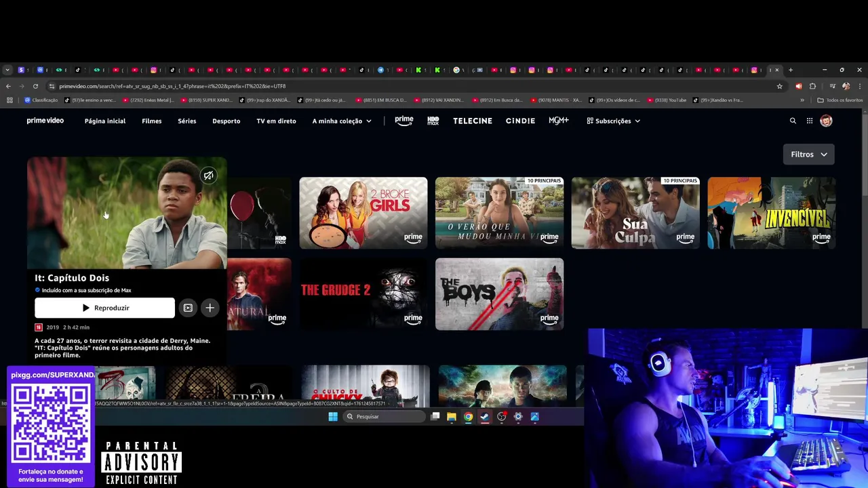Viewport: 868px width, 488px height.
Task: Open the Desporto tab
Action: (x=226, y=121)
